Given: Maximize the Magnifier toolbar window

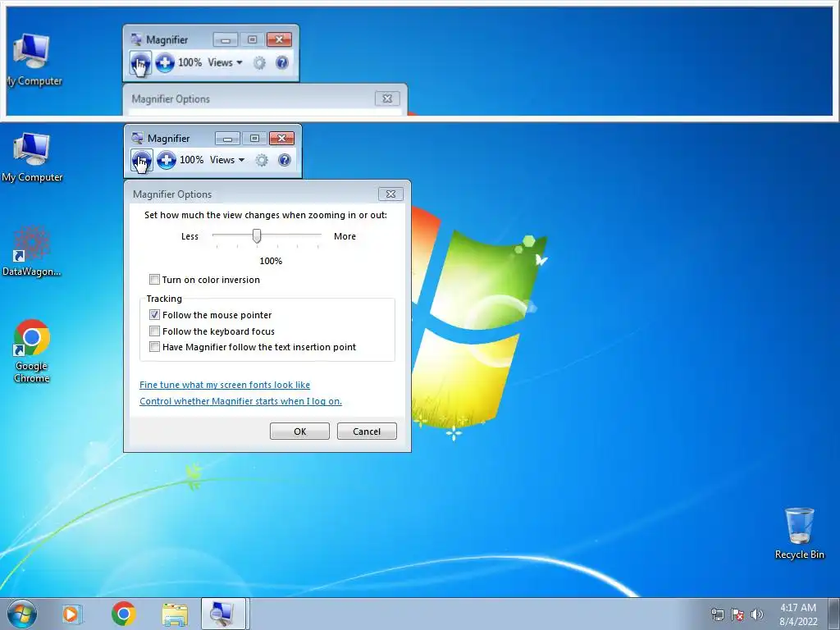Looking at the screenshot, I should pyautogui.click(x=254, y=138).
